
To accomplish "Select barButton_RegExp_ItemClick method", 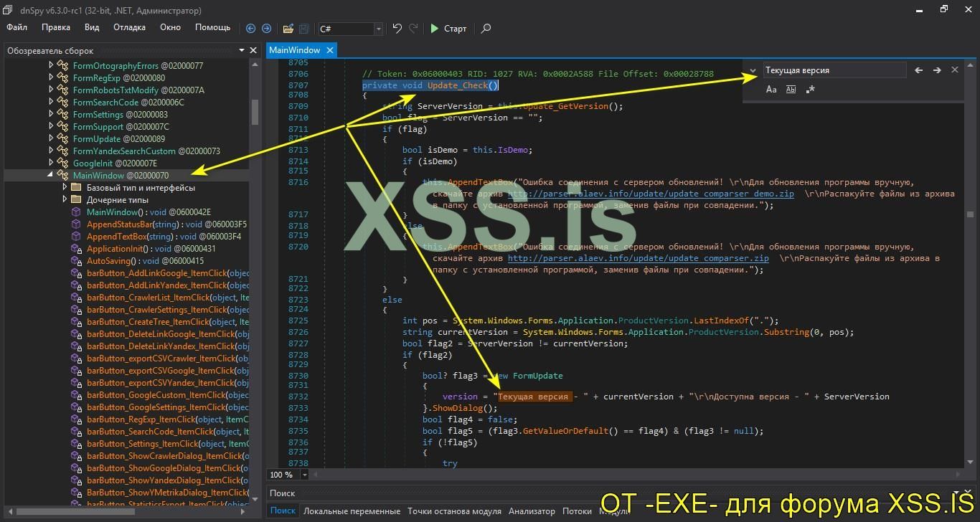I will pos(168,419).
